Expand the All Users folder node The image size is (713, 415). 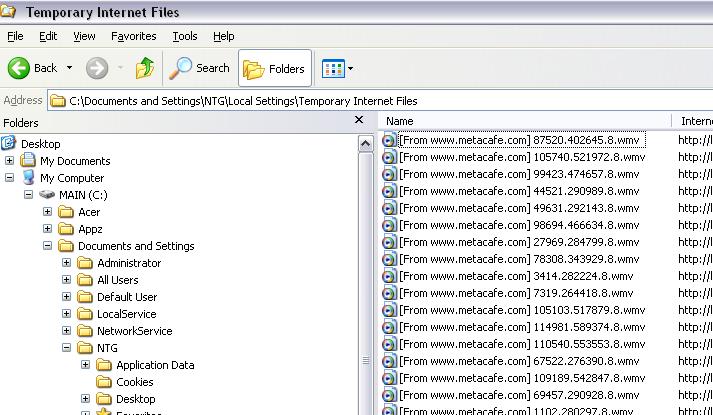click(66, 279)
